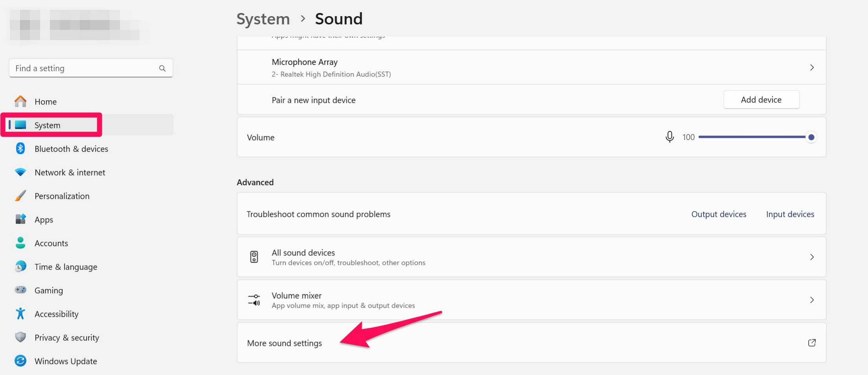Open All sound devices chevron
The image size is (868, 375).
click(812, 257)
